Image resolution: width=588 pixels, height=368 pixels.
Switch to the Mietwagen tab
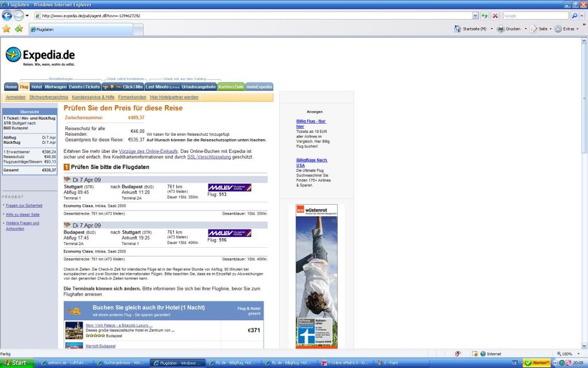(x=56, y=87)
